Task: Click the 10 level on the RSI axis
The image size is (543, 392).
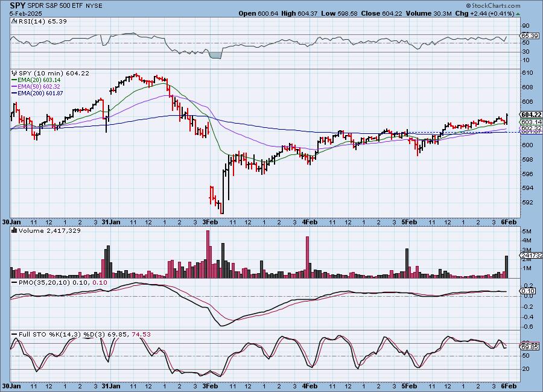Action: coord(526,60)
